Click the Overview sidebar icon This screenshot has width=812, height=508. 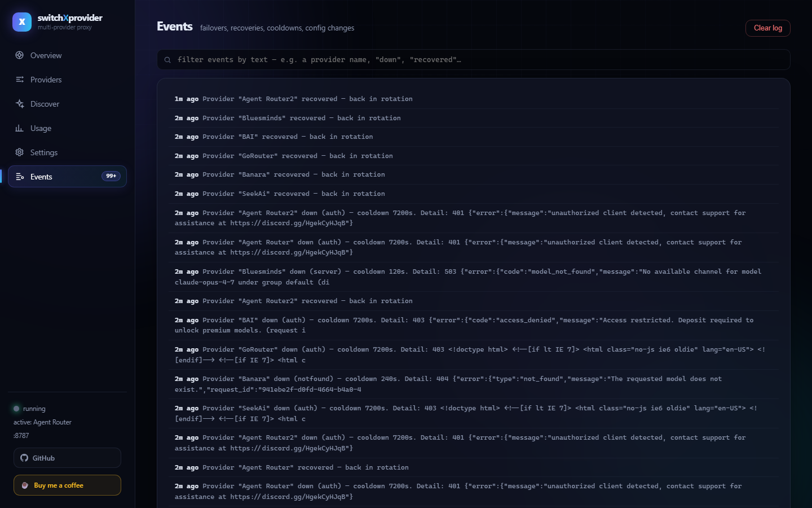pos(20,55)
